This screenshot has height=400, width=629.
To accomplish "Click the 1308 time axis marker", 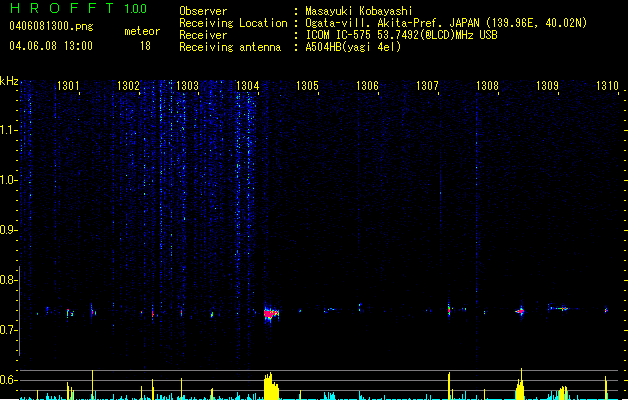I will pos(487,86).
